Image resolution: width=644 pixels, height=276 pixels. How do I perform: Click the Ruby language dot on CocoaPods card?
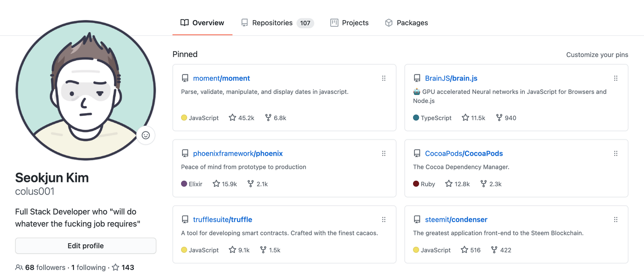coord(416,184)
